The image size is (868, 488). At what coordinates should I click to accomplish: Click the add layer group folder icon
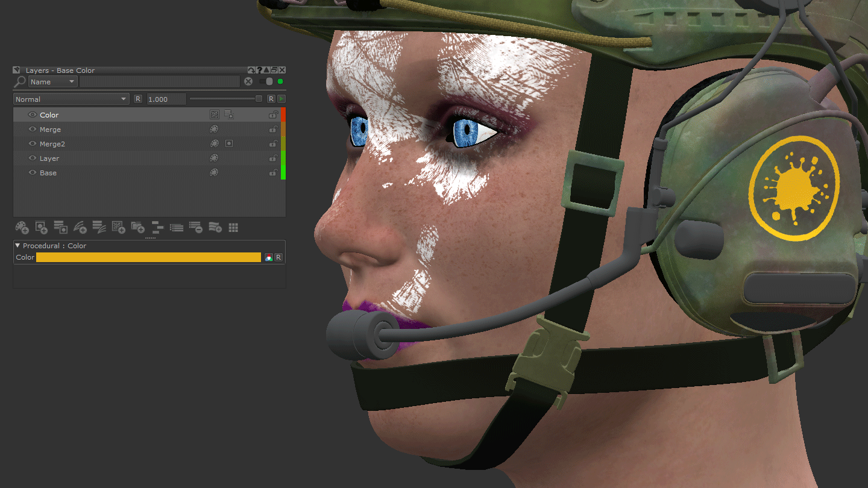[137, 227]
